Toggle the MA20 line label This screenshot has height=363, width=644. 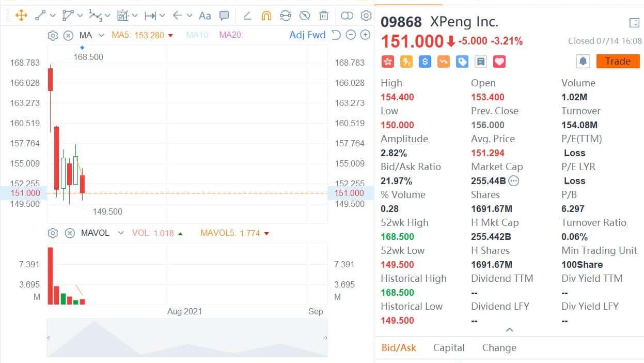[231, 35]
